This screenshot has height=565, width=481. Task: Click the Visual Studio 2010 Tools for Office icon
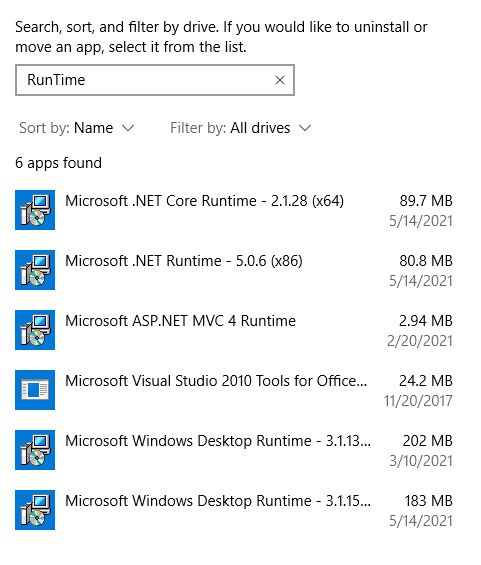35,390
